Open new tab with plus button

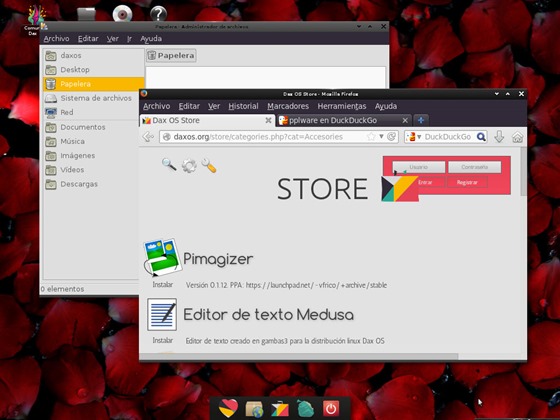421,120
